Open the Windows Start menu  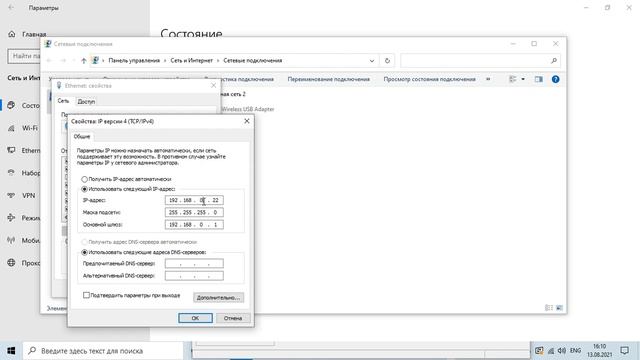point(11,351)
